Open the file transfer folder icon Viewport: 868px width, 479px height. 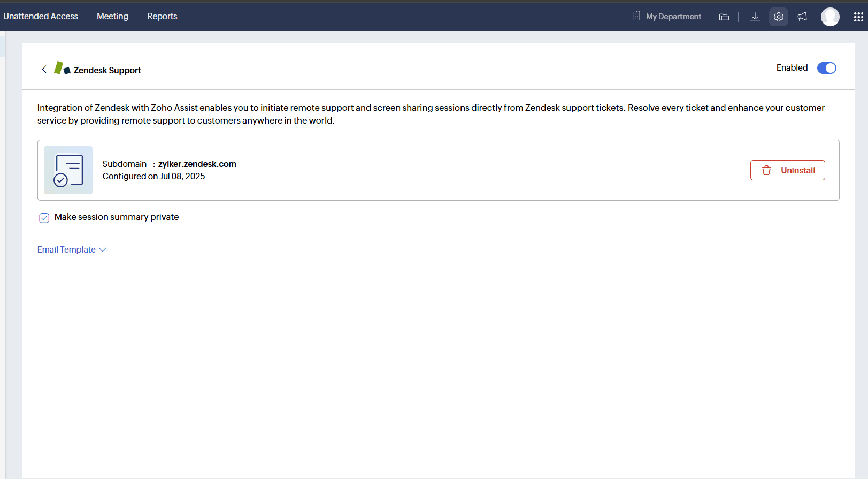724,17
